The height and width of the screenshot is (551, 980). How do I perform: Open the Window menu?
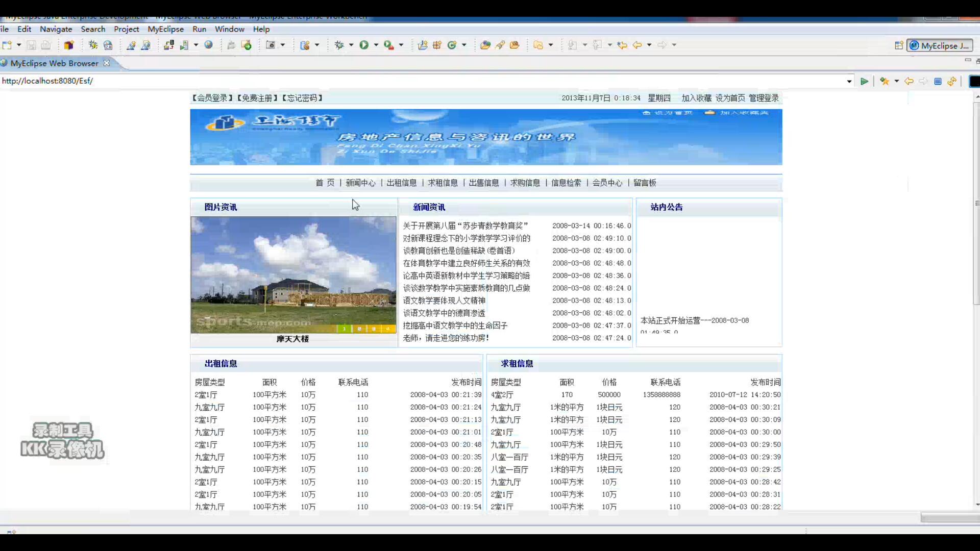229,29
